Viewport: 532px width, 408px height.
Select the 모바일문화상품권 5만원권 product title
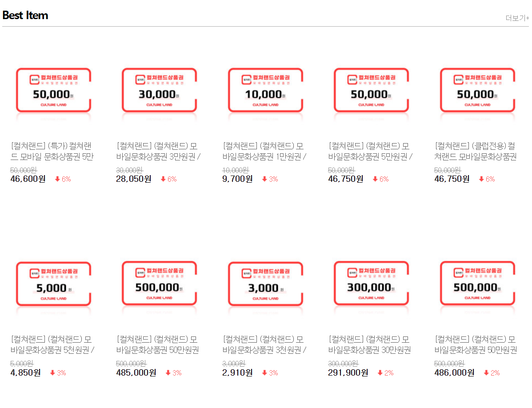tap(371, 151)
